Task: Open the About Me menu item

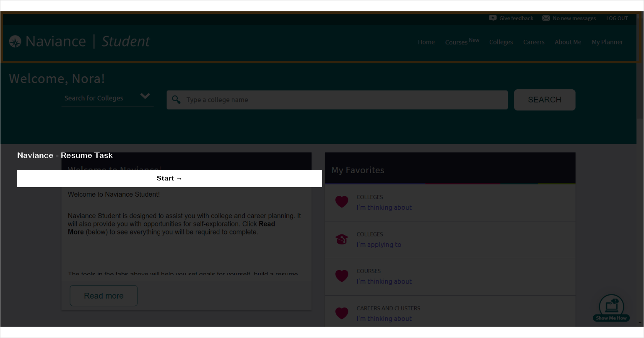Action: coord(568,42)
